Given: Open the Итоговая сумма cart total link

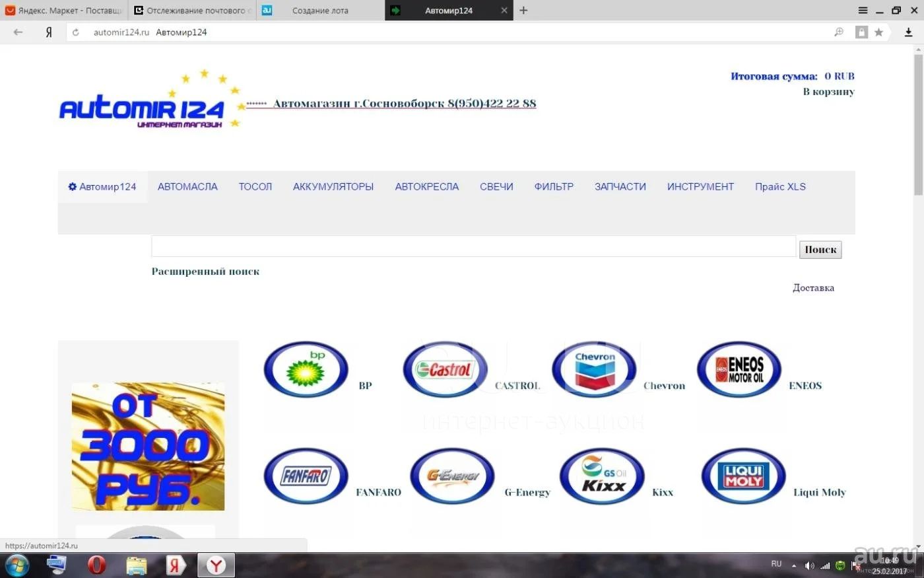Looking at the screenshot, I should [792, 76].
